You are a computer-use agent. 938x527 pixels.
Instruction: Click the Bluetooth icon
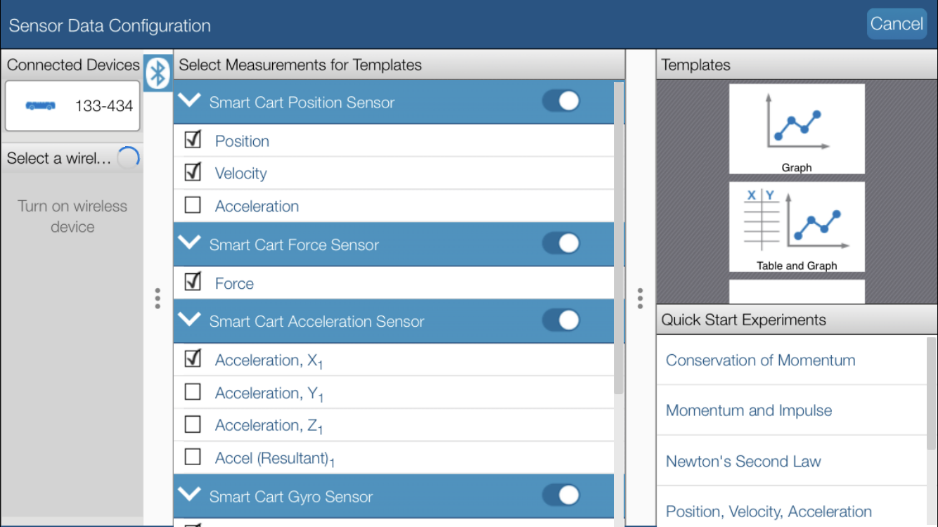coord(157,73)
